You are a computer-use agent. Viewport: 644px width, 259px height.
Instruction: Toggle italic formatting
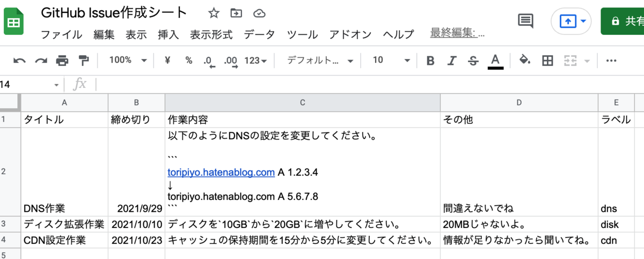(x=452, y=61)
